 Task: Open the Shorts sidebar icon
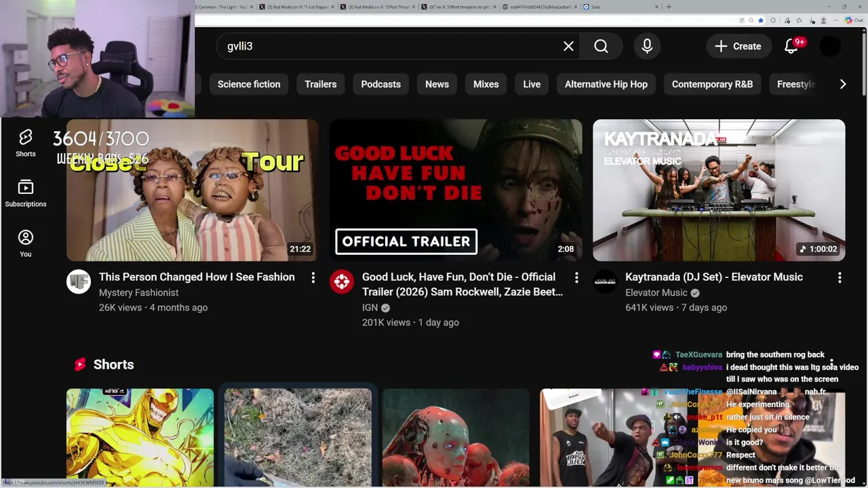coord(26,143)
